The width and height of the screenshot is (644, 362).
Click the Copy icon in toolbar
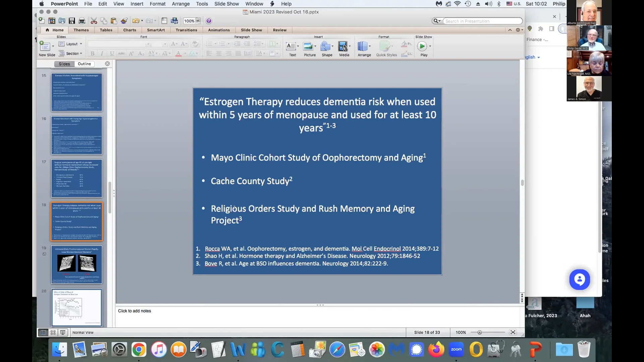pyautogui.click(x=104, y=21)
